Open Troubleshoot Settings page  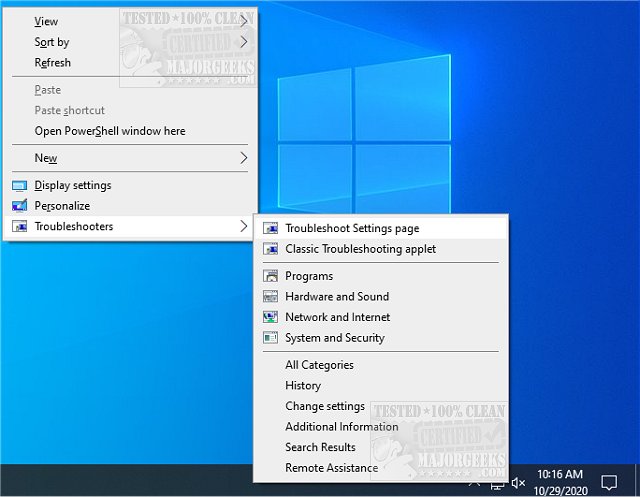pos(352,228)
